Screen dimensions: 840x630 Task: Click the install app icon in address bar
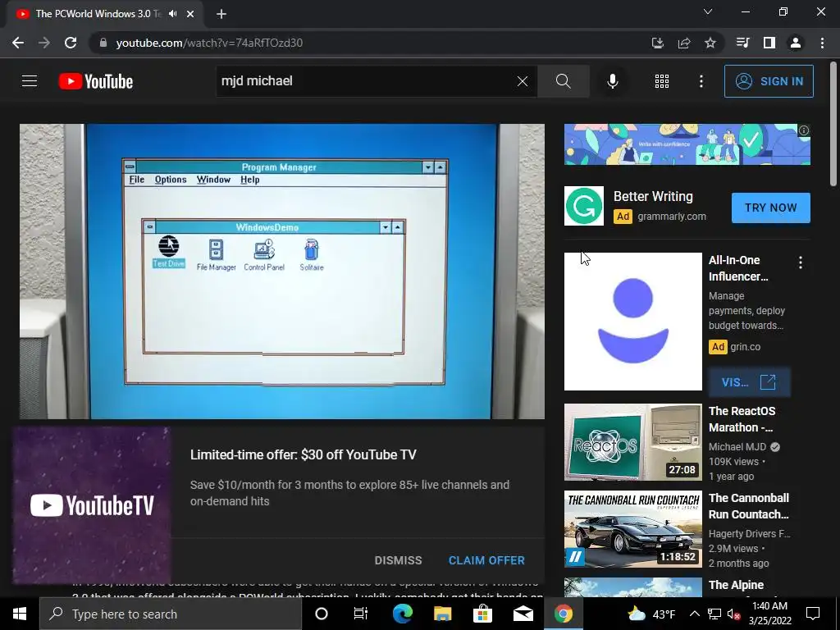click(x=658, y=43)
